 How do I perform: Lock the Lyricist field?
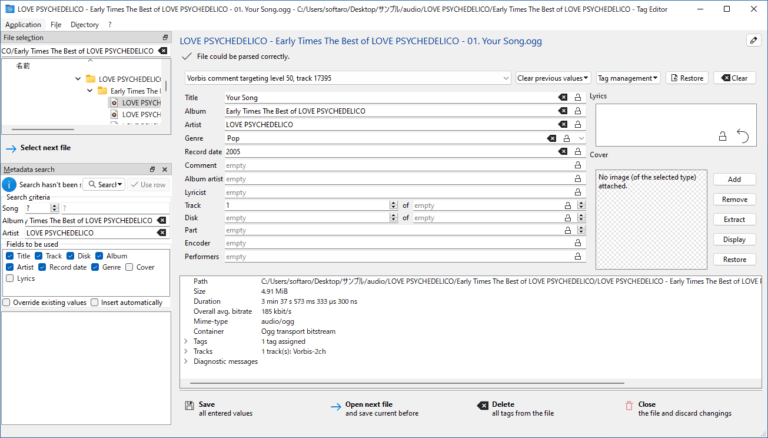578,193
